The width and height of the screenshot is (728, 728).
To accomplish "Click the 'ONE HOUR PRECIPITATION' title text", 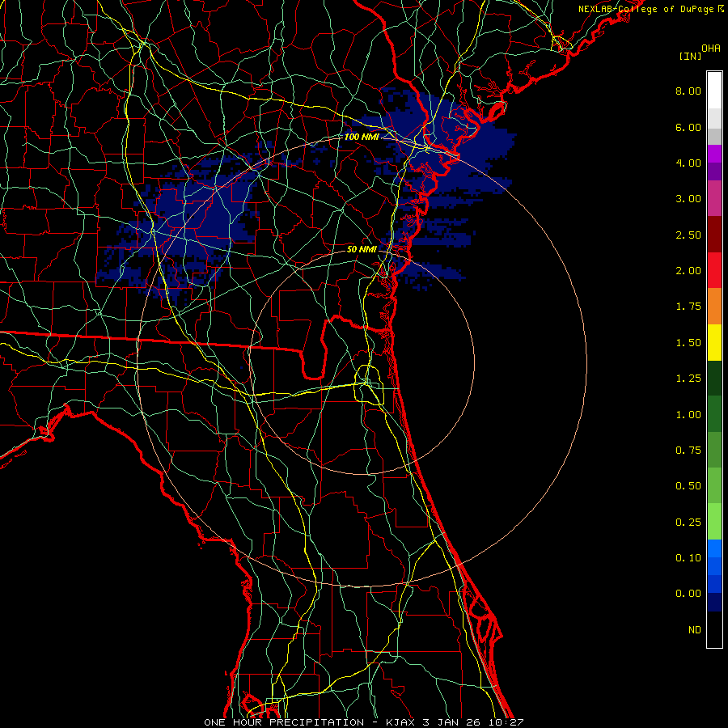I will click(284, 722).
